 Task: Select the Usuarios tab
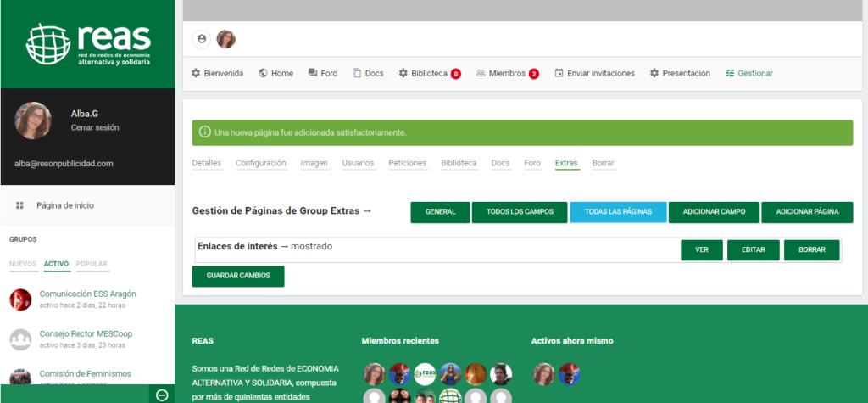click(358, 163)
